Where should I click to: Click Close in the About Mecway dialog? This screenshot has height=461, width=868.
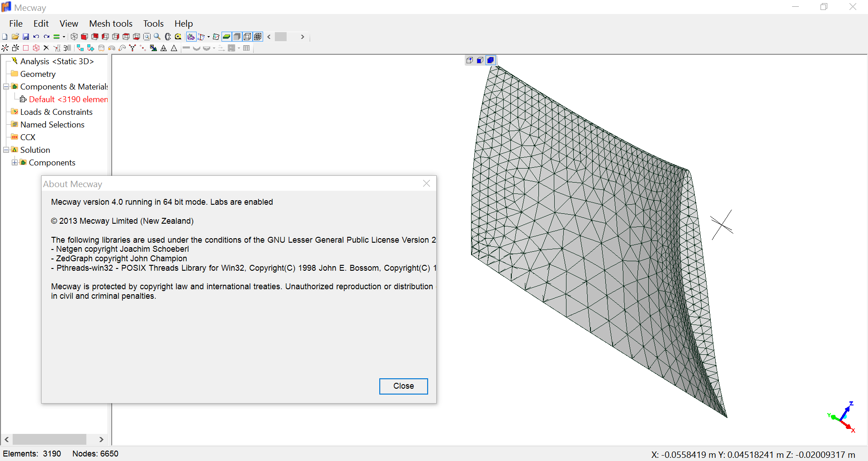[404, 386]
